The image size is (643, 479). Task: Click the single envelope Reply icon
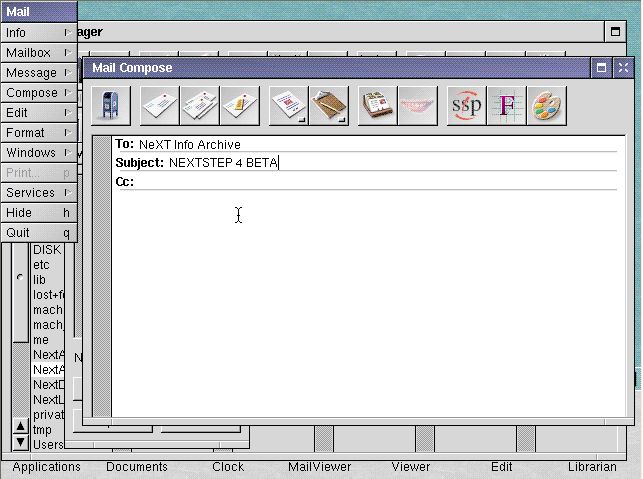(x=160, y=105)
